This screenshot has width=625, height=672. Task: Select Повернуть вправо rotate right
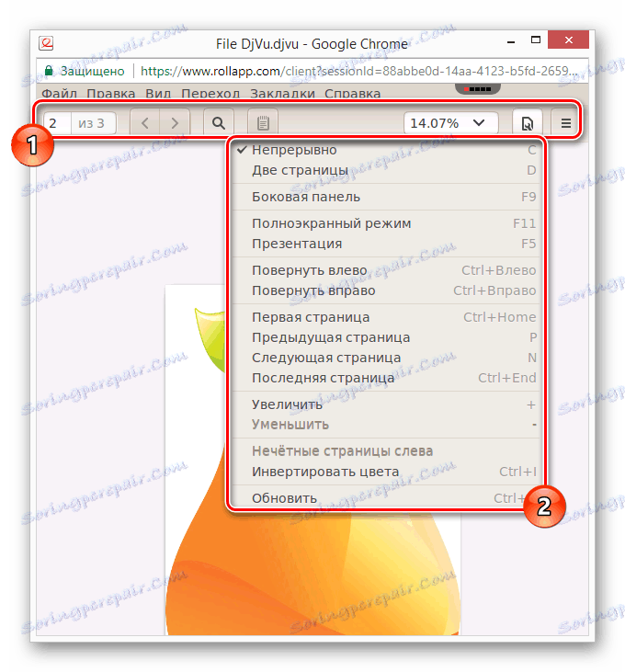coord(385,290)
